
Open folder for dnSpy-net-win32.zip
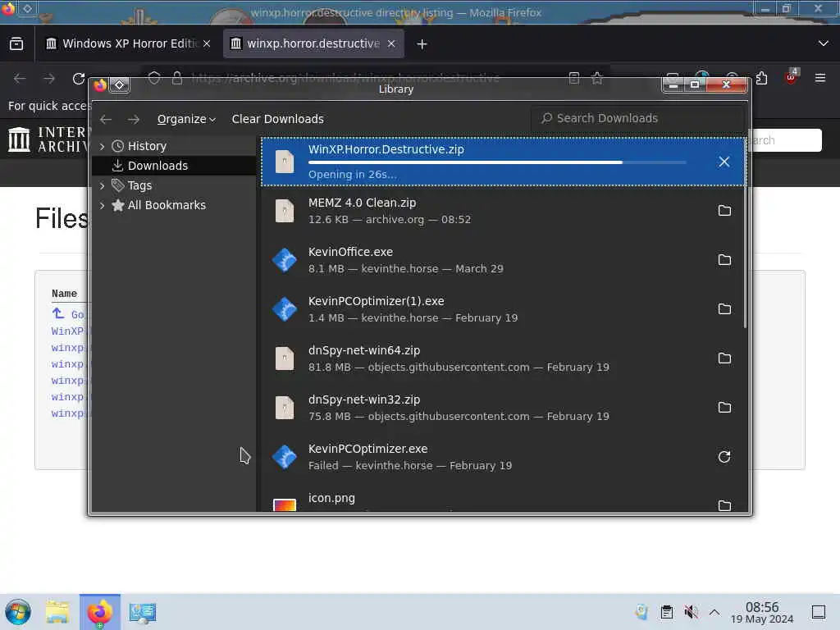tap(724, 408)
